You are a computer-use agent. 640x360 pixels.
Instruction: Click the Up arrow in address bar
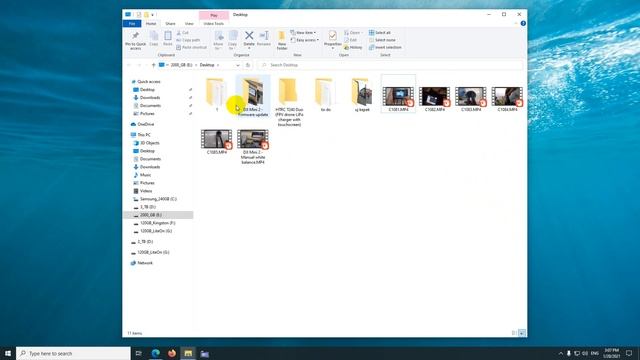[x=153, y=65]
